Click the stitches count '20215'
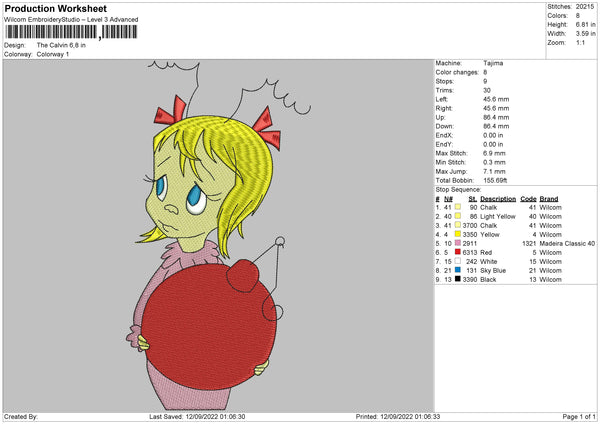Screen dimensions: 600x424 coord(585,7)
